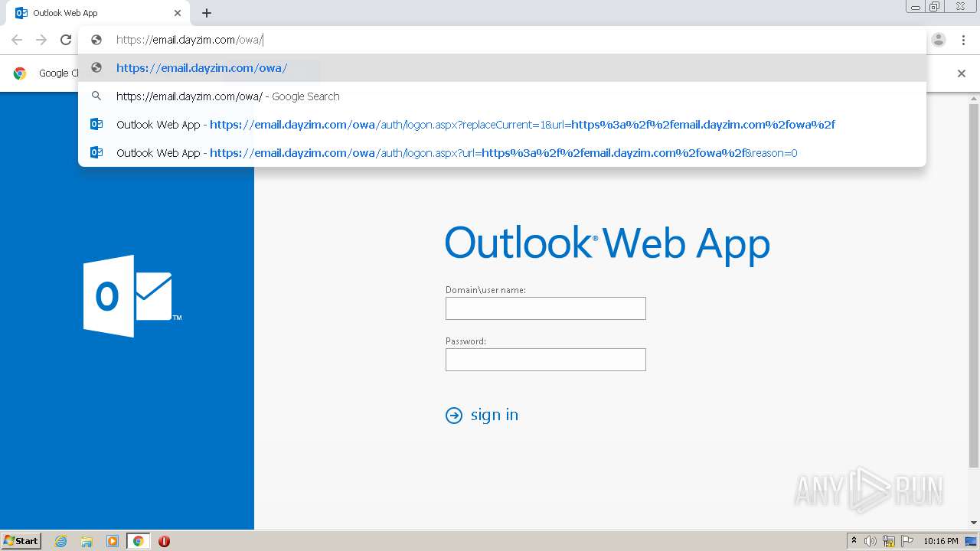Click the Chrome logo in the info bar
Viewport: 980px width, 551px height.
click(20, 73)
